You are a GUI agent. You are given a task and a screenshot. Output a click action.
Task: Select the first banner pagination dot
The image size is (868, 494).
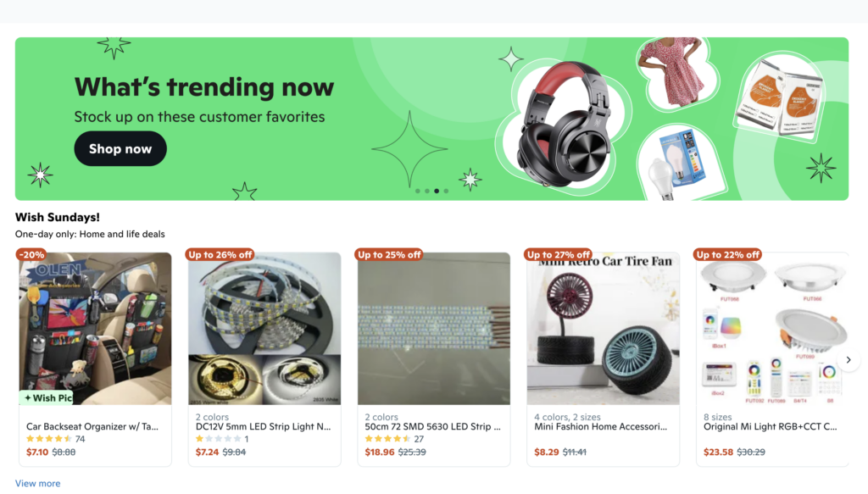tap(417, 191)
